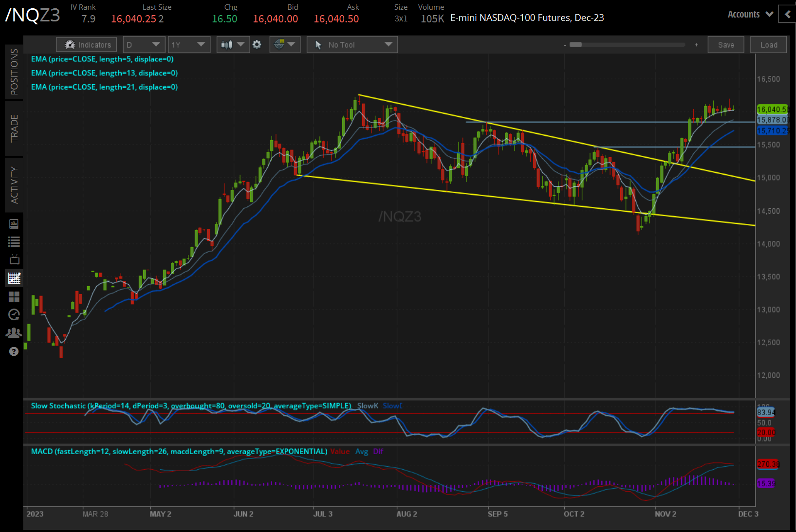Open the four-tile grid layout icon
The height and width of the screenshot is (532, 796).
14,297
